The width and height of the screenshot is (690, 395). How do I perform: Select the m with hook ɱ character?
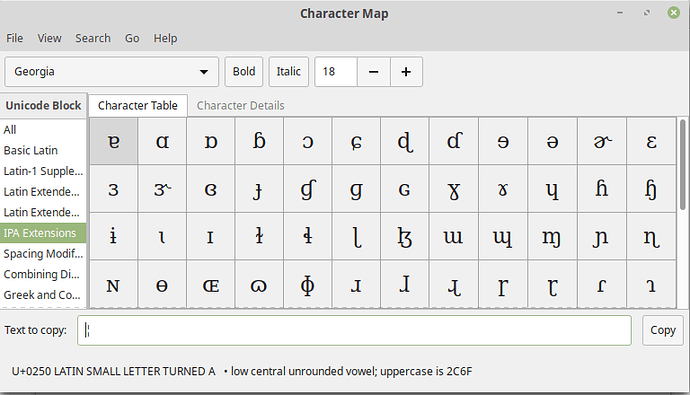pos(552,237)
